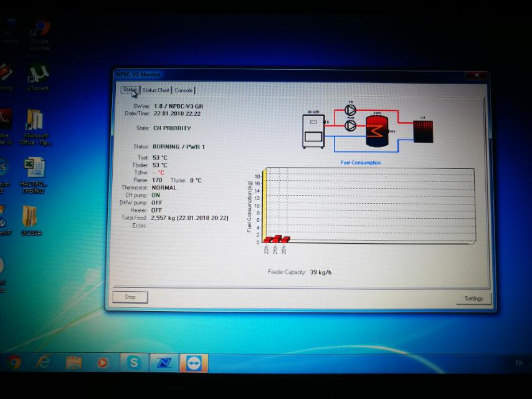532x399 pixels.
Task: Click the lower pump symbol in diagram
Action: [351, 126]
